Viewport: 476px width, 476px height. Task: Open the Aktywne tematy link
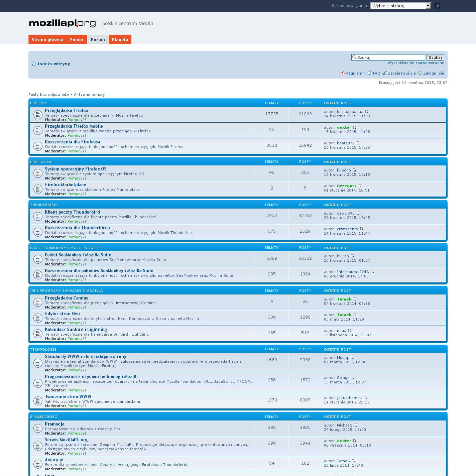[x=89, y=95]
